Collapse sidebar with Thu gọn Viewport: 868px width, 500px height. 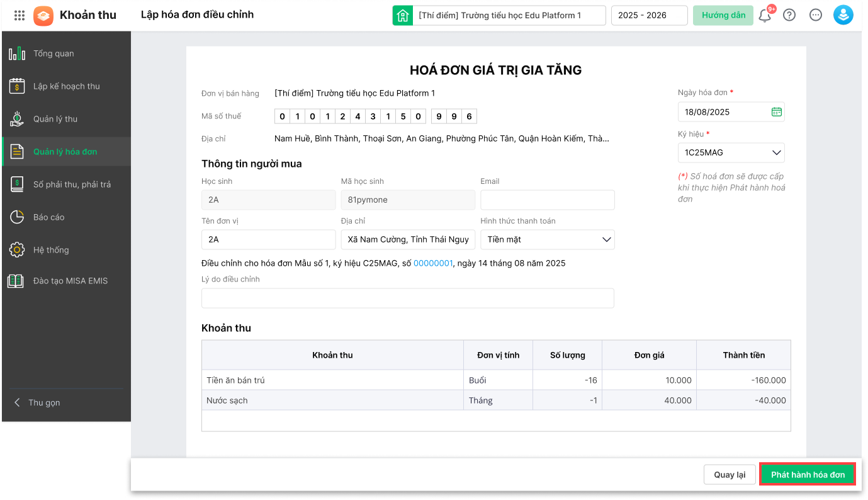pos(44,402)
